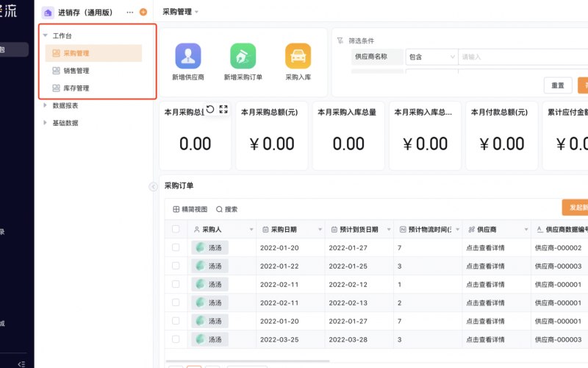
Task: Click the fullscreen icon on 本月采购总量 card
Action: 223,109
